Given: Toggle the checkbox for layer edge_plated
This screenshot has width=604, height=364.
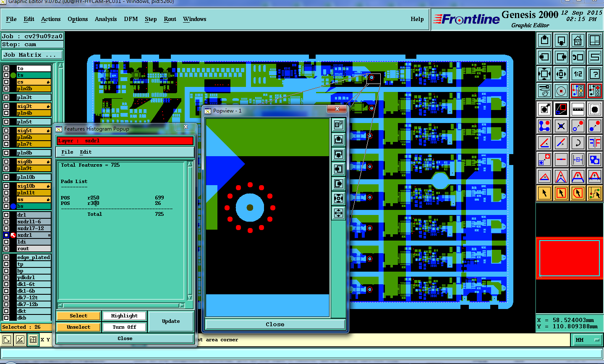Looking at the screenshot, I should pyautogui.click(x=6, y=257).
